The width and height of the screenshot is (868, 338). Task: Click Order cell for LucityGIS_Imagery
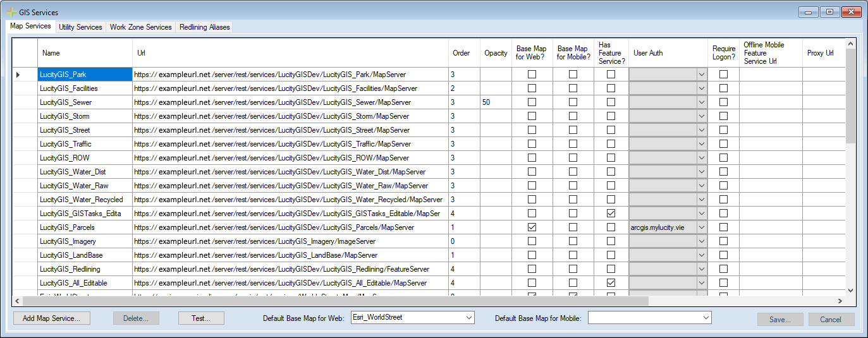[465, 241]
